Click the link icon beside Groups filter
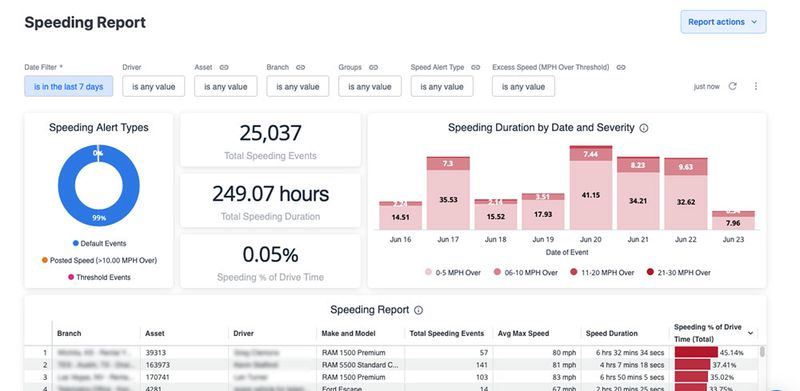The width and height of the screenshot is (800, 391). (x=373, y=67)
